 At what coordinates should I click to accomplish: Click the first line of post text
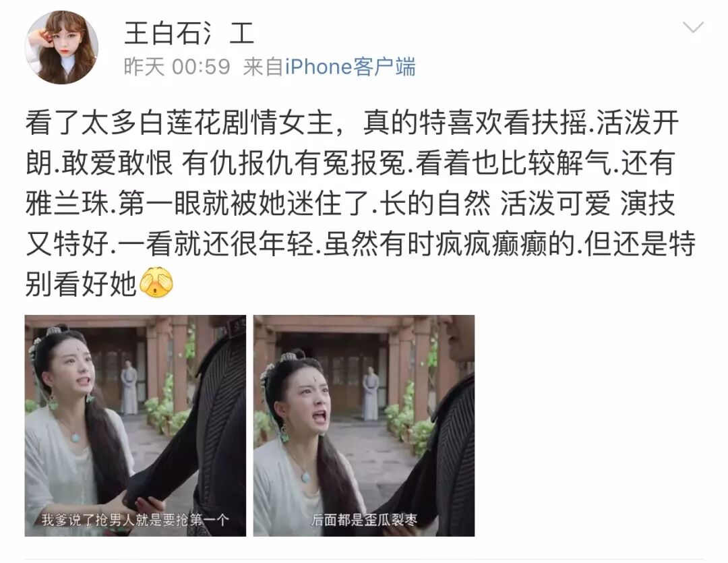pos(353,123)
